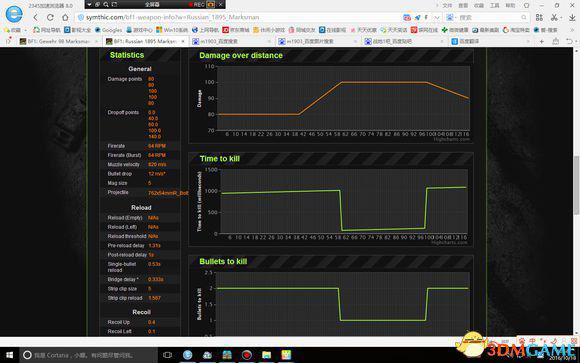Open the Googles bookmark link
Image resolution: width=580 pixels, height=363 pixels.
click(x=108, y=30)
